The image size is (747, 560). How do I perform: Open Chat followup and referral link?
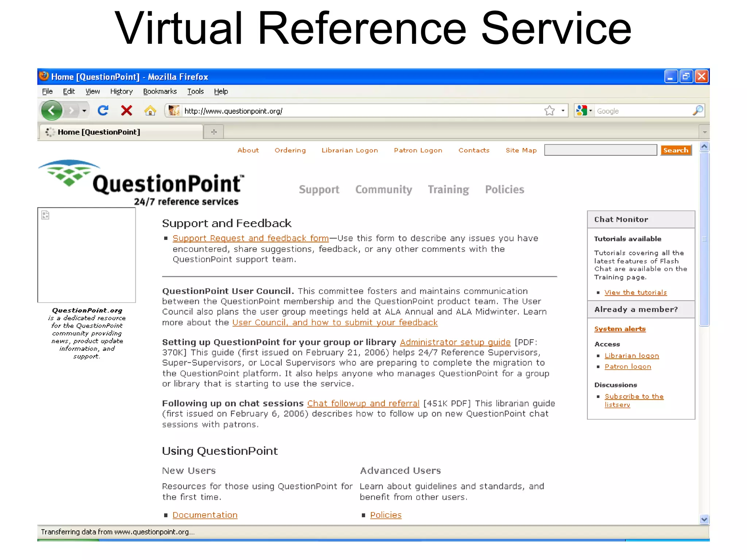363,403
